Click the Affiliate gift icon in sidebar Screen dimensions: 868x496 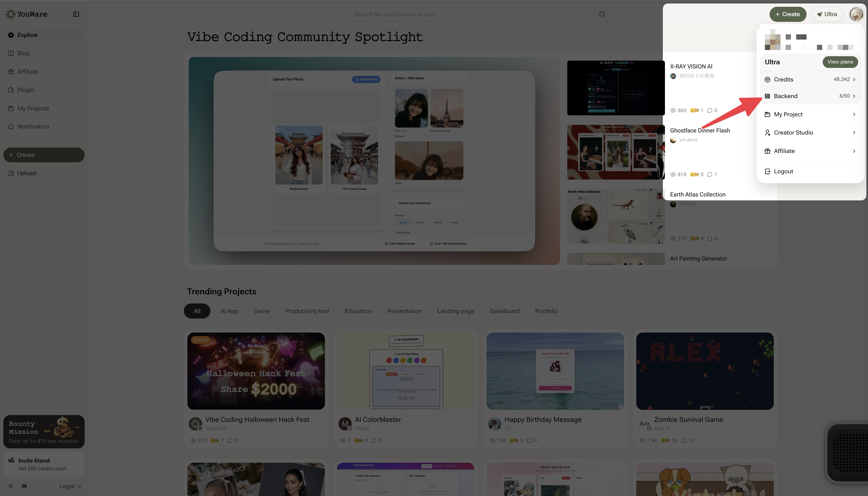11,72
